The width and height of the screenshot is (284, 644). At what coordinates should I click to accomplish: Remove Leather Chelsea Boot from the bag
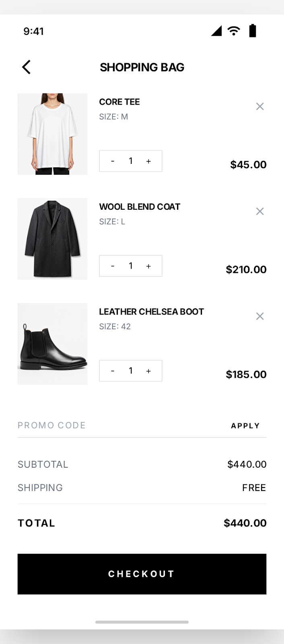[260, 316]
